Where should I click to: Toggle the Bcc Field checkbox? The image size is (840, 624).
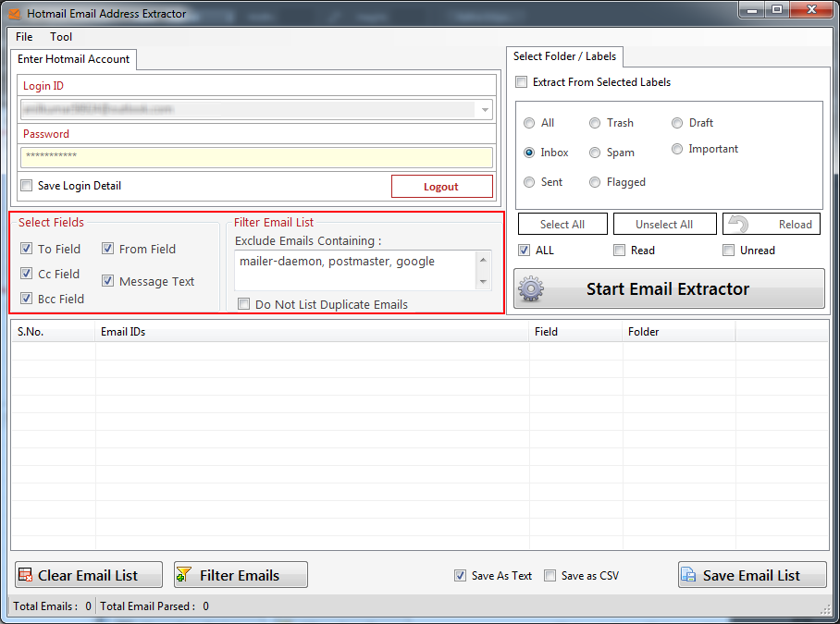click(26, 298)
